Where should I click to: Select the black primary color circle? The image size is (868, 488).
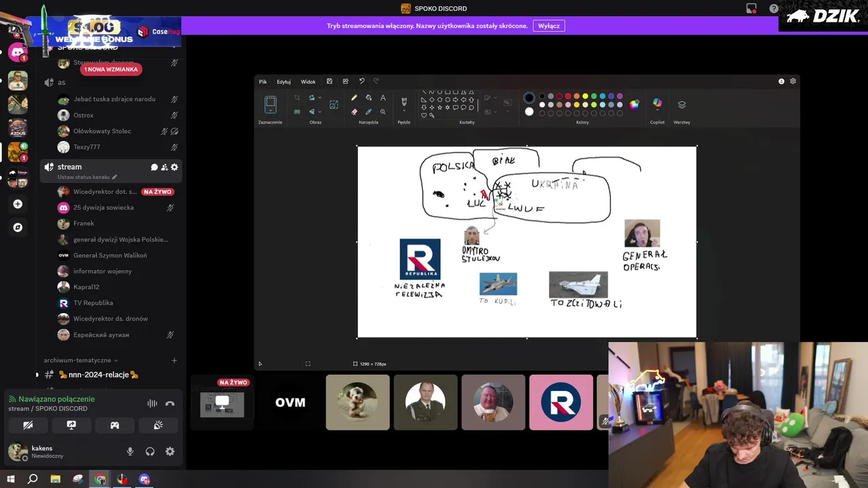tap(529, 98)
